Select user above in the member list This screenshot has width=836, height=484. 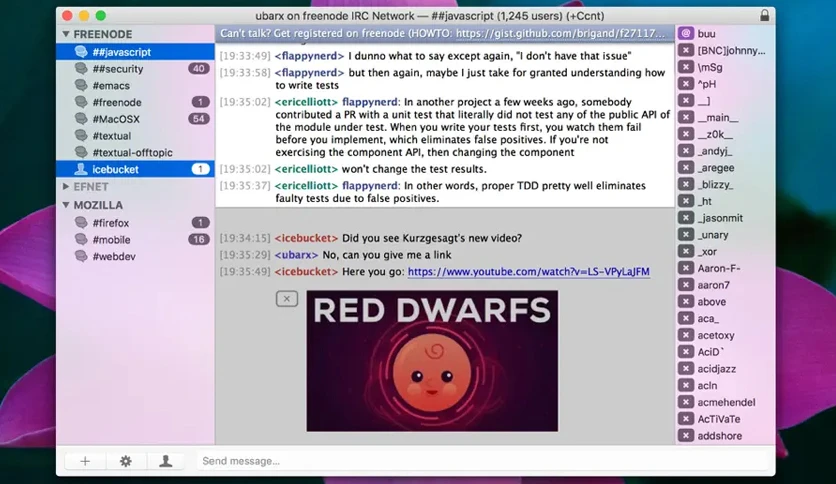(x=712, y=302)
